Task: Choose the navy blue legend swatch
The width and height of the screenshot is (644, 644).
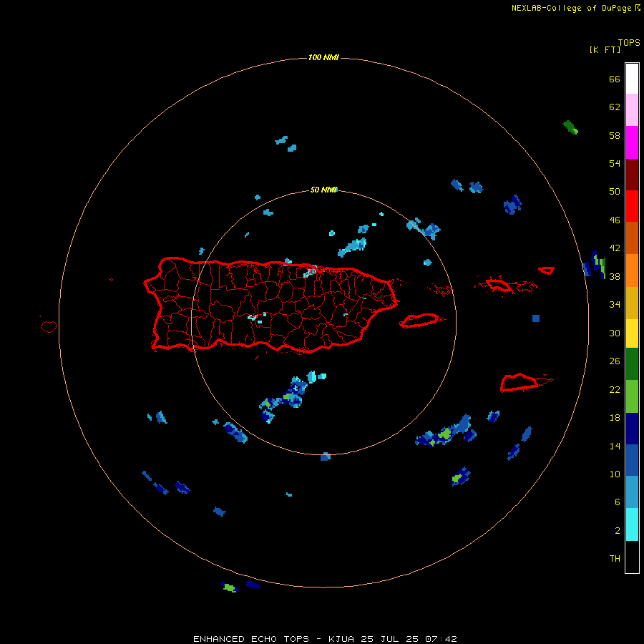Action: click(x=632, y=429)
